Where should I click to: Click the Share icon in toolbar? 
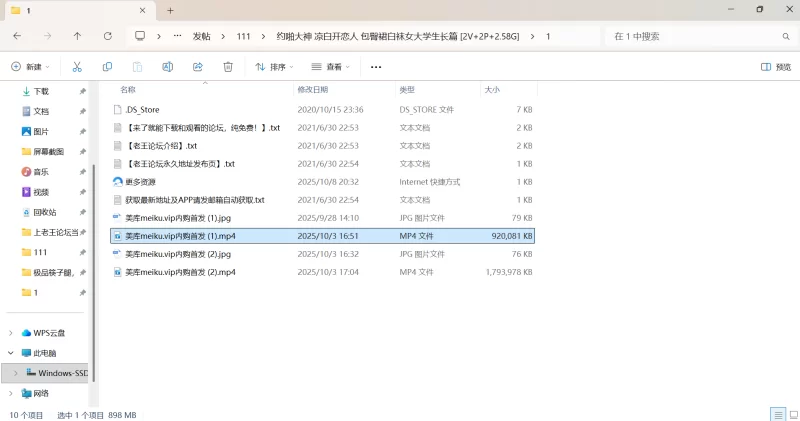pyautogui.click(x=198, y=67)
